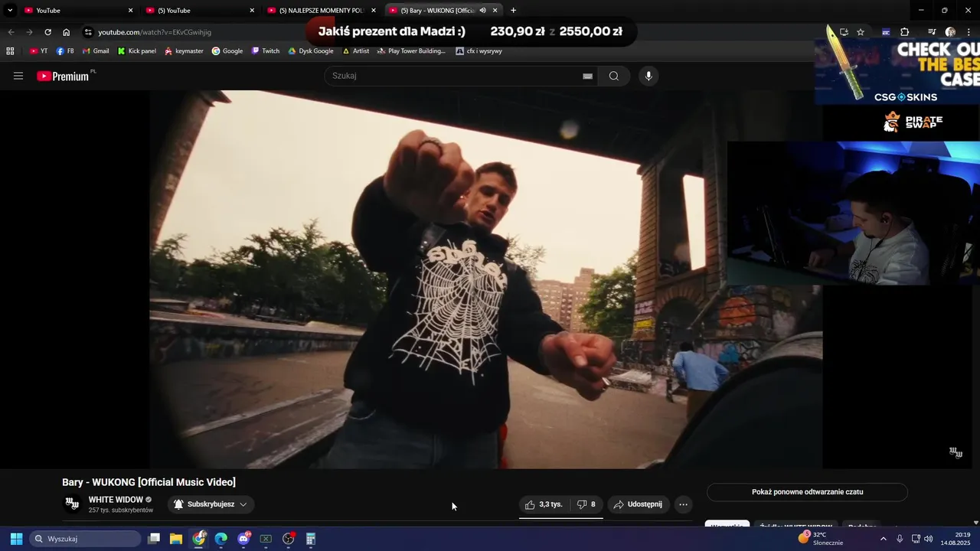Open the cfx i wysrywy bookmark folder
980x551 pixels.
(479, 51)
